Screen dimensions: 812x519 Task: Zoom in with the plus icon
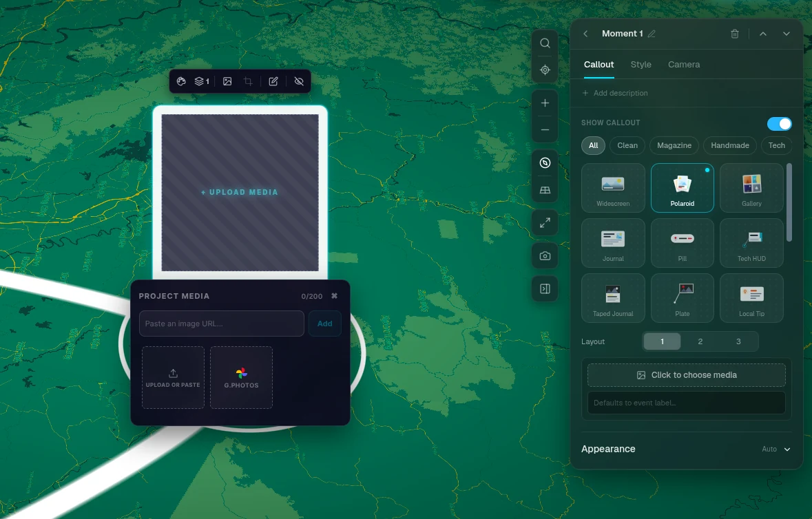(545, 103)
